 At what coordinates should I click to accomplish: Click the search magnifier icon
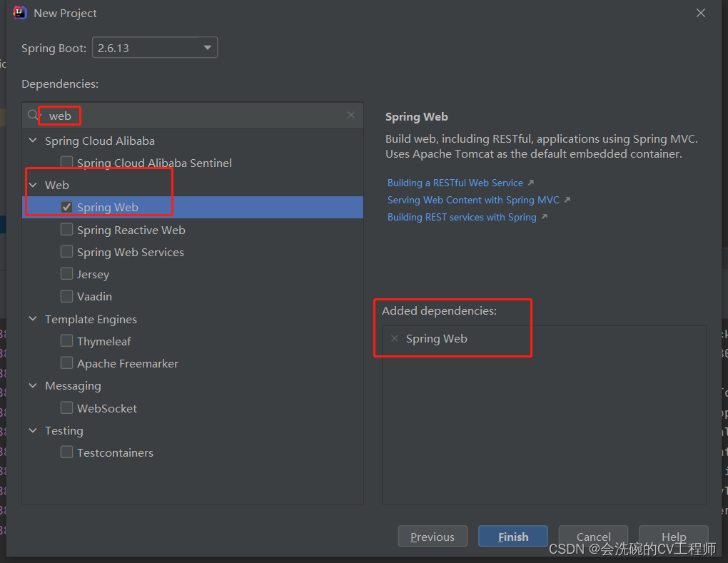pos(34,115)
